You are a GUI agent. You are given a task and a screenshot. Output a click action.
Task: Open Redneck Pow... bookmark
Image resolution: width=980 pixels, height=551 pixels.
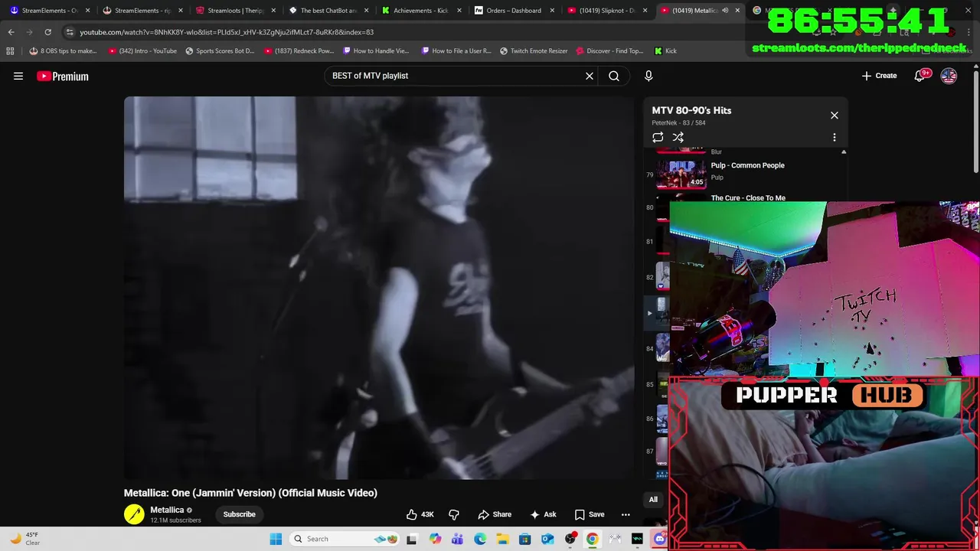point(299,51)
